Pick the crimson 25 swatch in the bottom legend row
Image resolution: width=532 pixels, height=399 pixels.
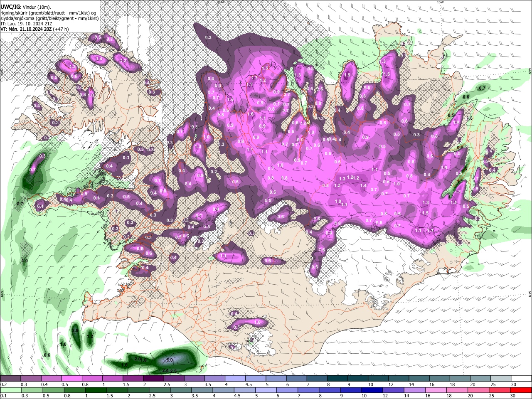click(x=500, y=390)
